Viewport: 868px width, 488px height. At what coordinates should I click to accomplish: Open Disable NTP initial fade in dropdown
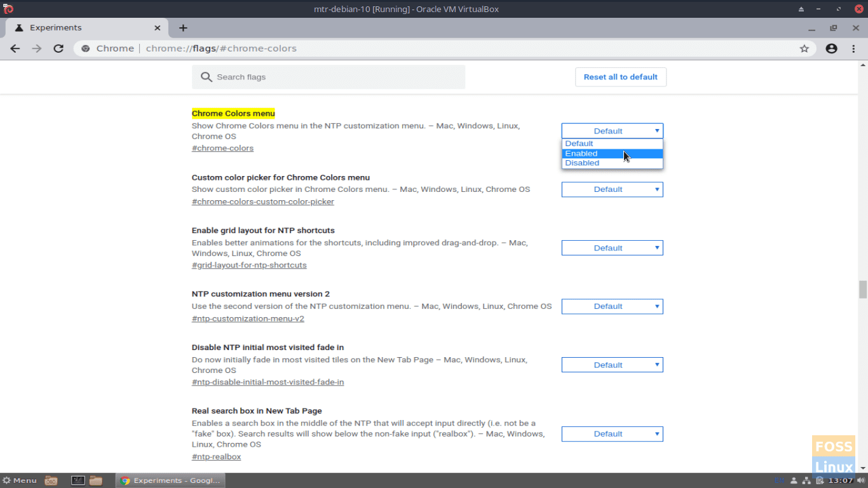(612, 365)
